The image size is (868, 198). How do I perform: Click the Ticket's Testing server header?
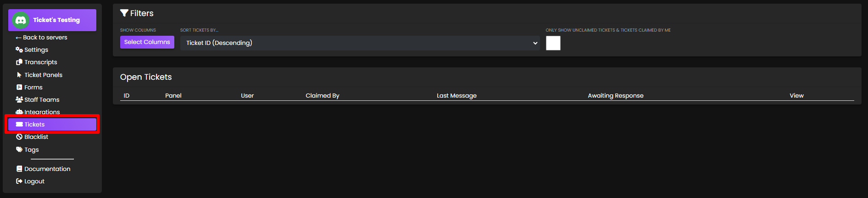[56, 20]
